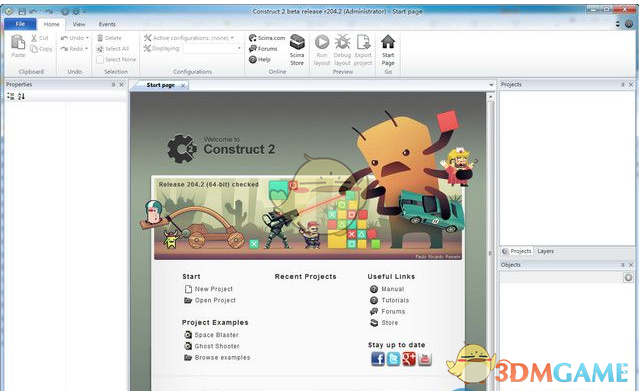Select the Start page document tab
Screen dimensions: 639x391
click(x=161, y=85)
